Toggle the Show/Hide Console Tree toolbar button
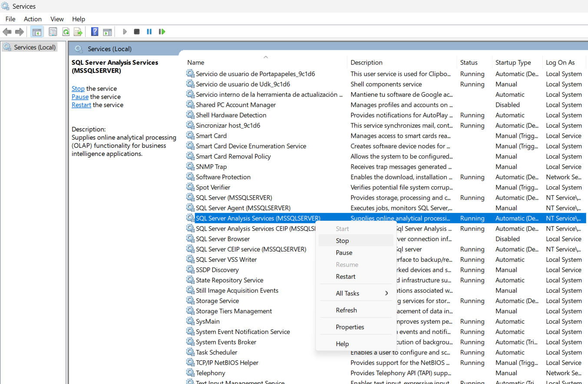The width and height of the screenshot is (588, 384). pyautogui.click(x=37, y=32)
